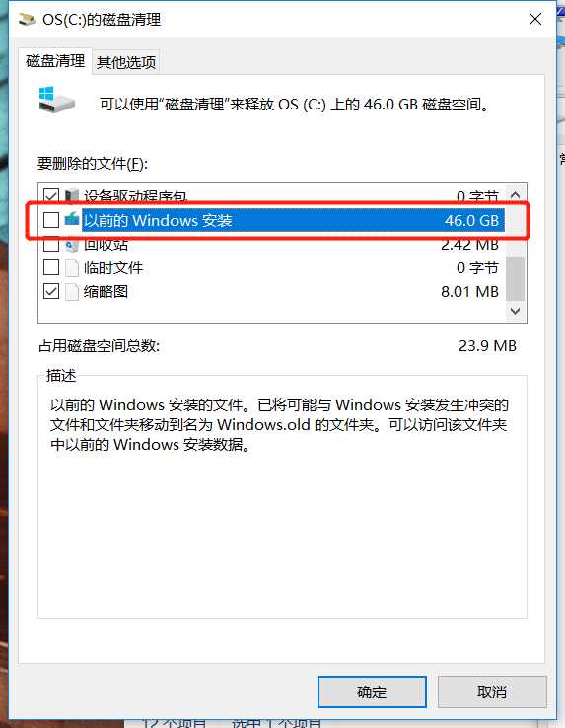Switch to the 其他选项 tab

tap(126, 62)
